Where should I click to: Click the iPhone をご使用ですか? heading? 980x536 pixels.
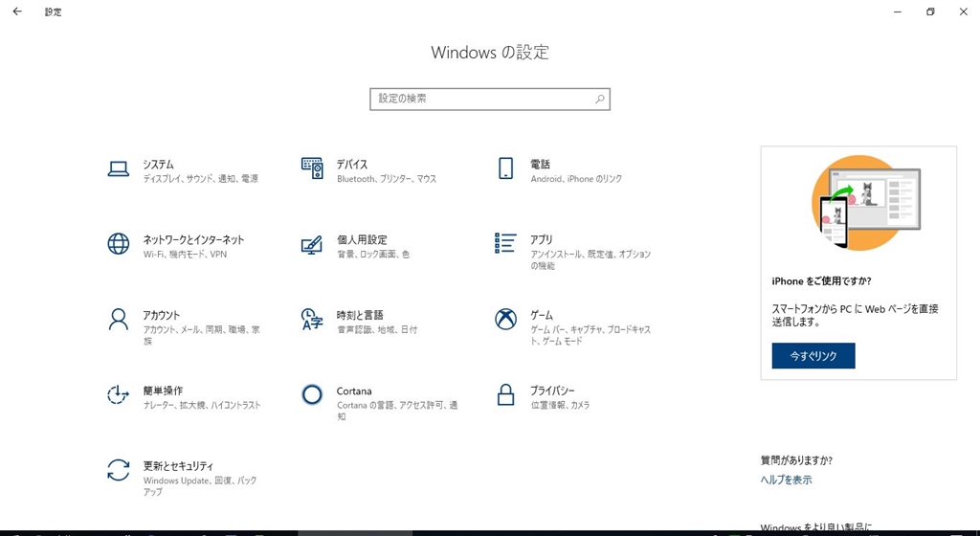pos(821,281)
